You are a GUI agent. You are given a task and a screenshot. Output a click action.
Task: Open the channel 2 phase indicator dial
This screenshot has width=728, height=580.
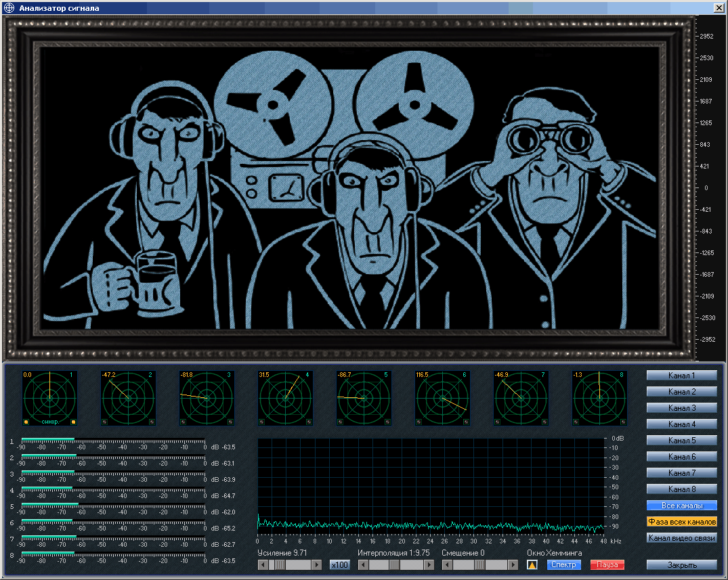coord(128,398)
